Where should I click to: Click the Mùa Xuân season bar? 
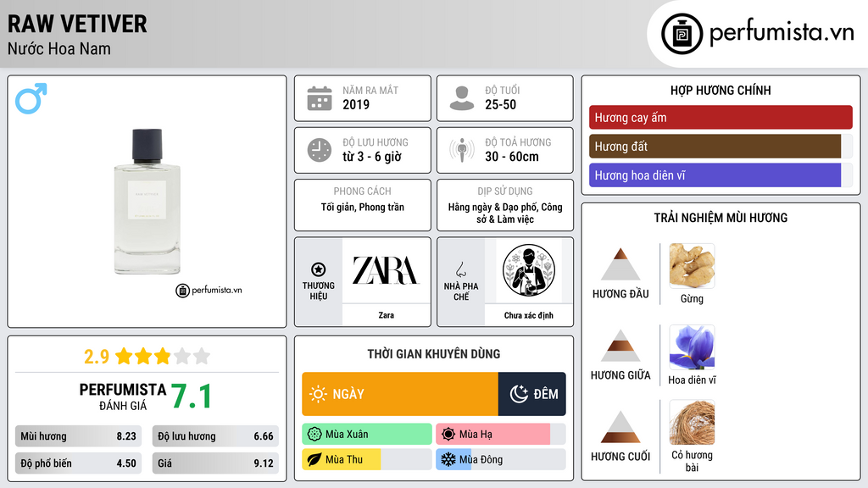pyautogui.click(x=367, y=435)
